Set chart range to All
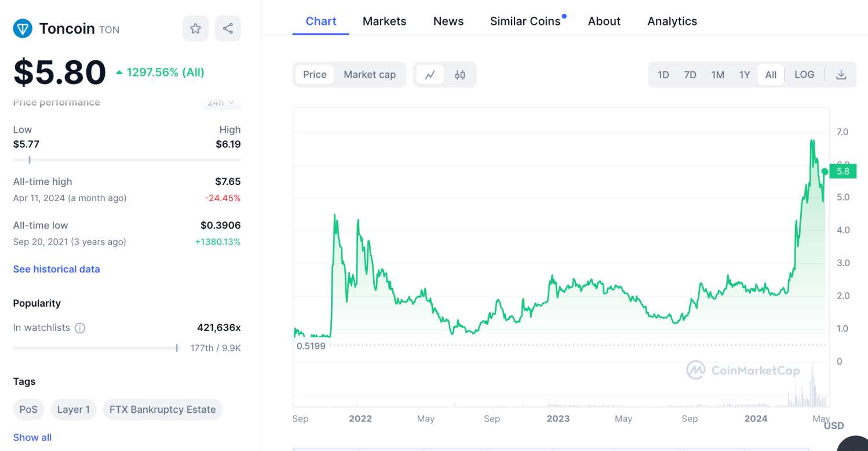Image resolution: width=868 pixels, height=451 pixels. [x=771, y=75]
